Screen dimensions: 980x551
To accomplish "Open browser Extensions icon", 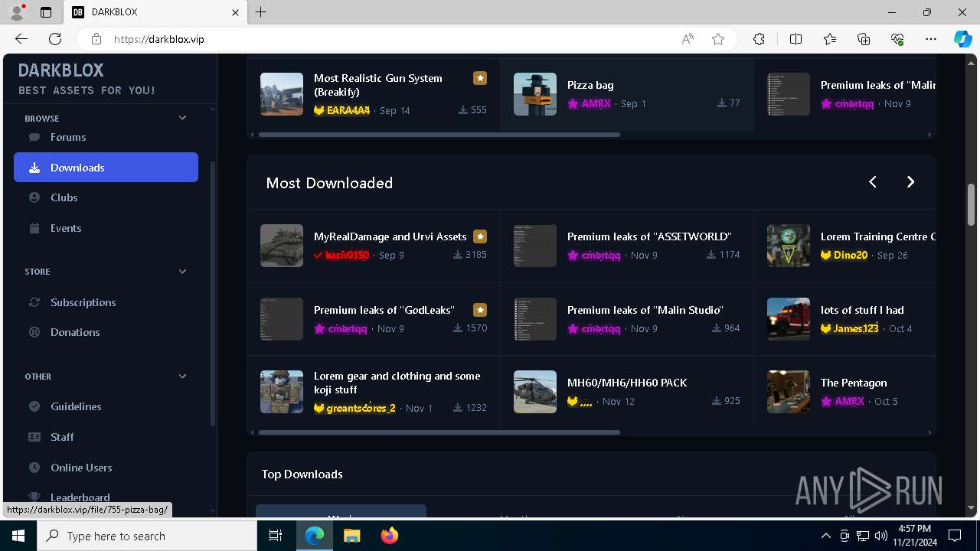I will pos(759,39).
